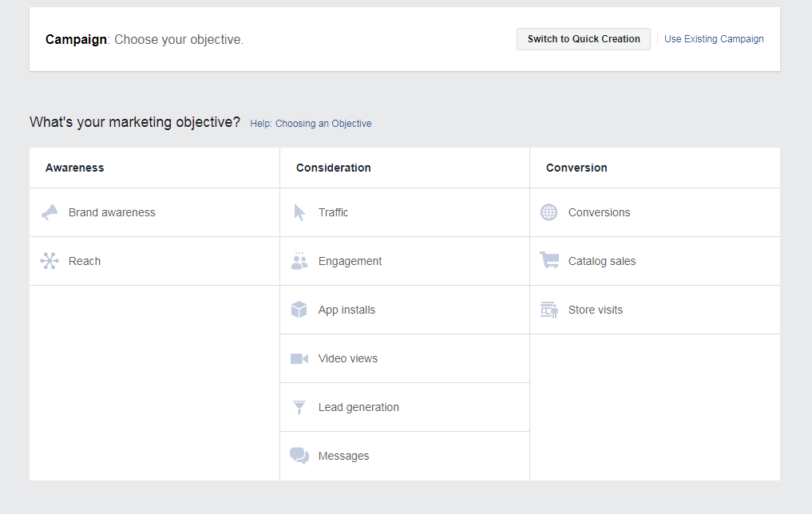Open Help: Choosing an Objective link
Screen dimensions: 812x514
(311, 124)
